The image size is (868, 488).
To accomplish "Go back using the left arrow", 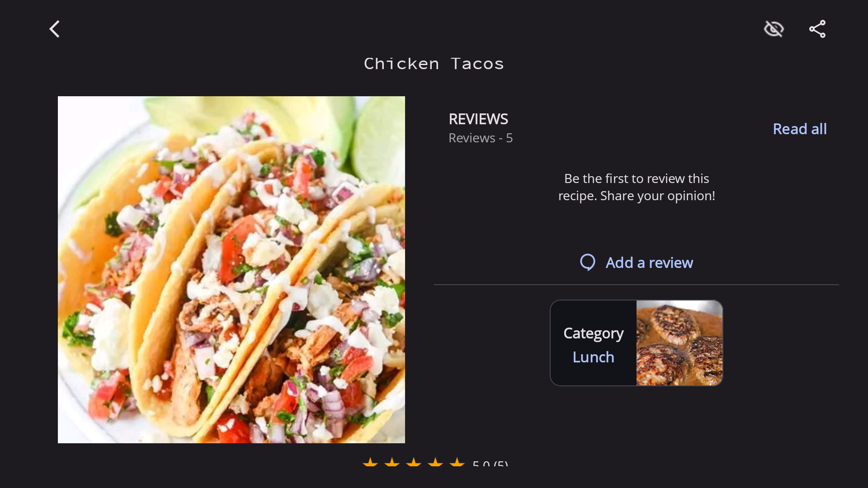I will coord(55,29).
